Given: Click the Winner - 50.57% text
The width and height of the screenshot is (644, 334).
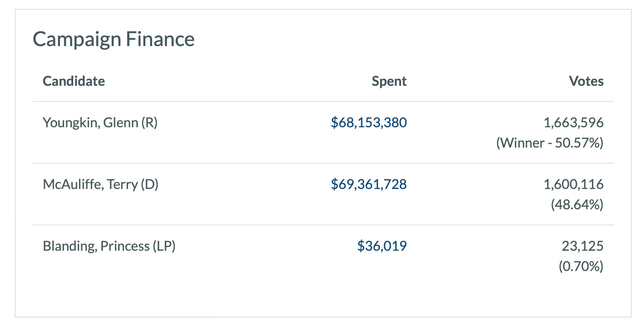Looking at the screenshot, I should (x=550, y=143).
